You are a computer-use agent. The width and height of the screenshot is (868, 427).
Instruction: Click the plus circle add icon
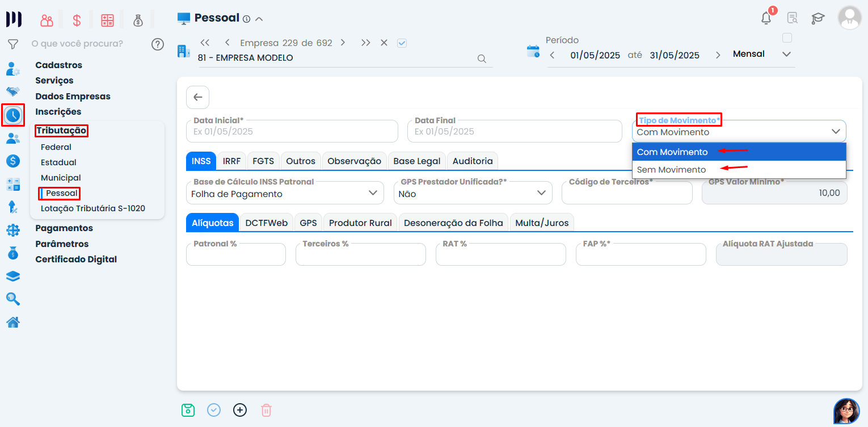click(240, 410)
